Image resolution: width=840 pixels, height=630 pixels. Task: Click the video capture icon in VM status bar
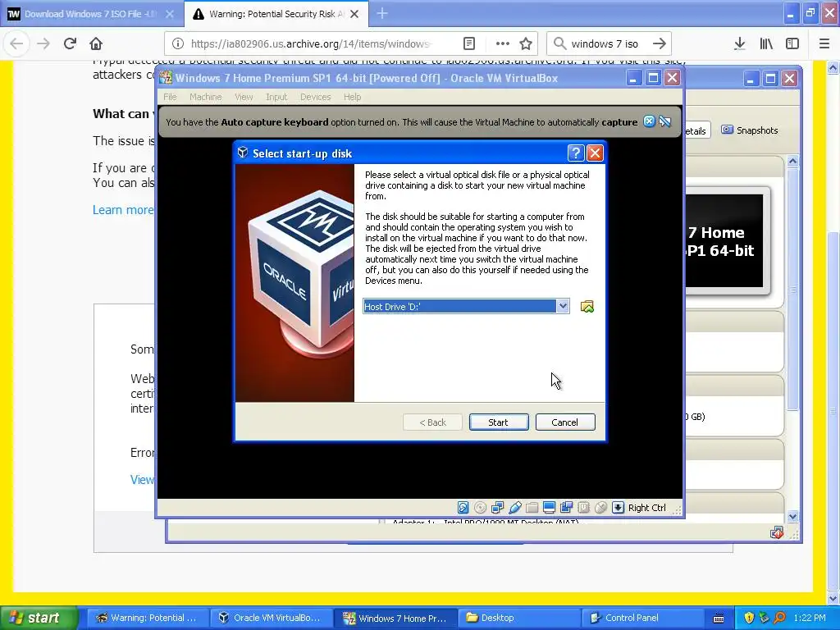click(x=566, y=507)
